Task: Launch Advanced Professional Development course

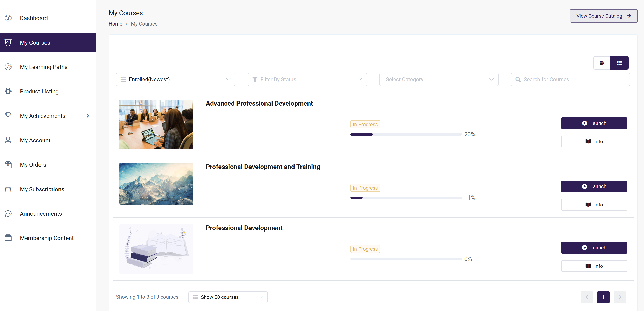Action: click(594, 123)
